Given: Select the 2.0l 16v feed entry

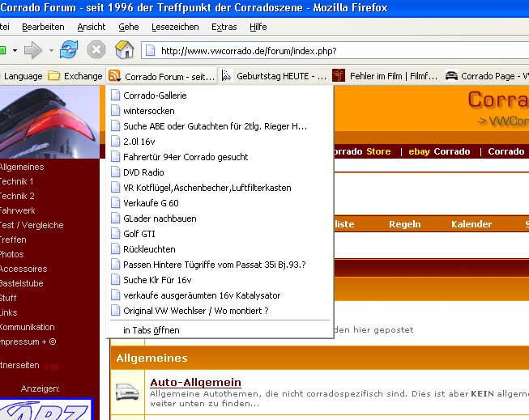Looking at the screenshot, I should click(220, 142).
